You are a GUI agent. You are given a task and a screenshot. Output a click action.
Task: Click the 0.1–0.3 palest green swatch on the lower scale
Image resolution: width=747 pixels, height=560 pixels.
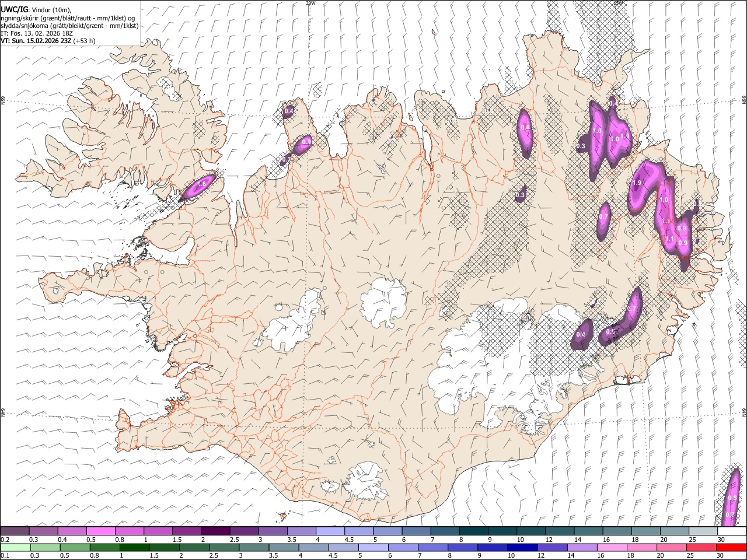click(x=15, y=547)
